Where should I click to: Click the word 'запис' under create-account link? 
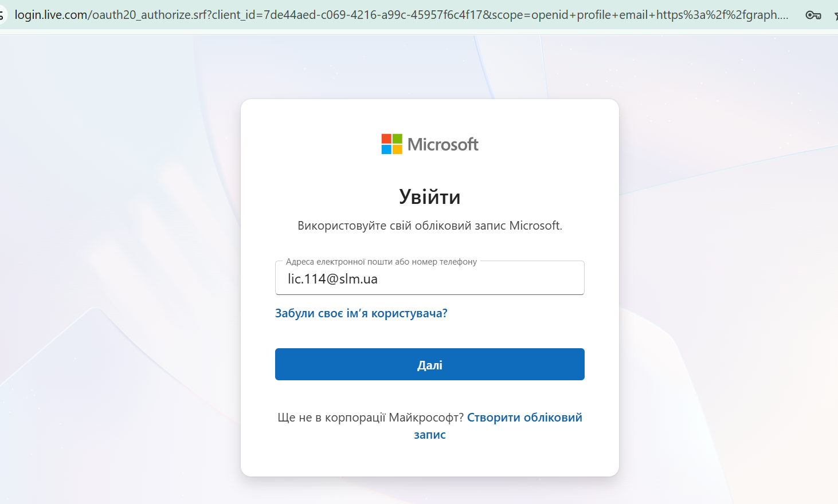point(430,435)
